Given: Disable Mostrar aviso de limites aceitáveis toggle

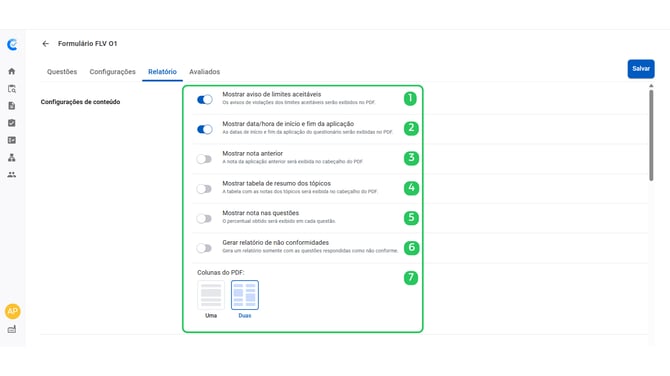Looking at the screenshot, I should [x=205, y=100].
